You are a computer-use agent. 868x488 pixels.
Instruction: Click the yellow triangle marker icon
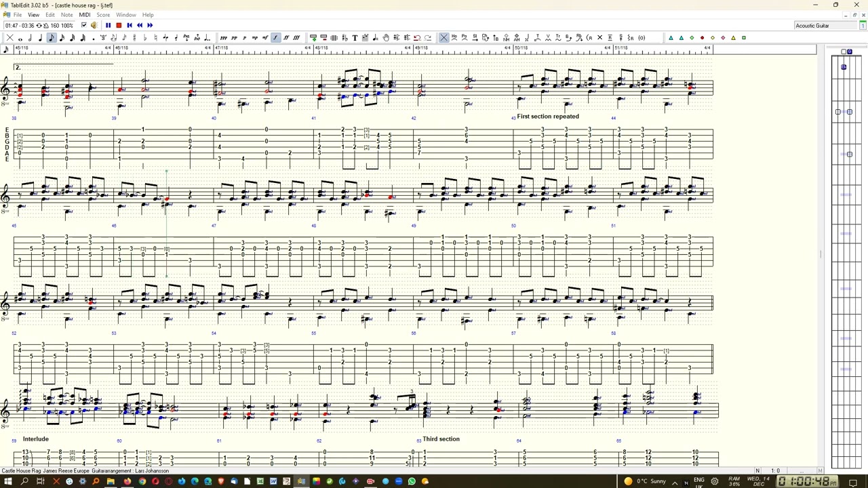click(x=733, y=37)
